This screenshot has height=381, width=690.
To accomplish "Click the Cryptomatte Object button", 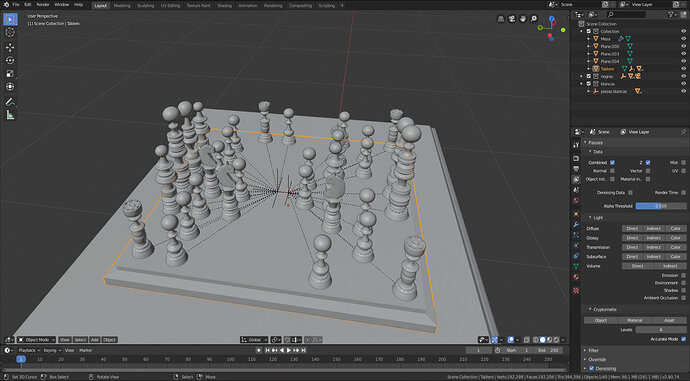I will (601, 321).
